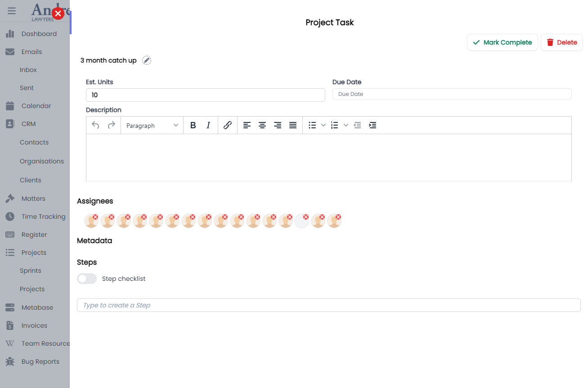Click the pencil icon to edit task title

tap(147, 60)
